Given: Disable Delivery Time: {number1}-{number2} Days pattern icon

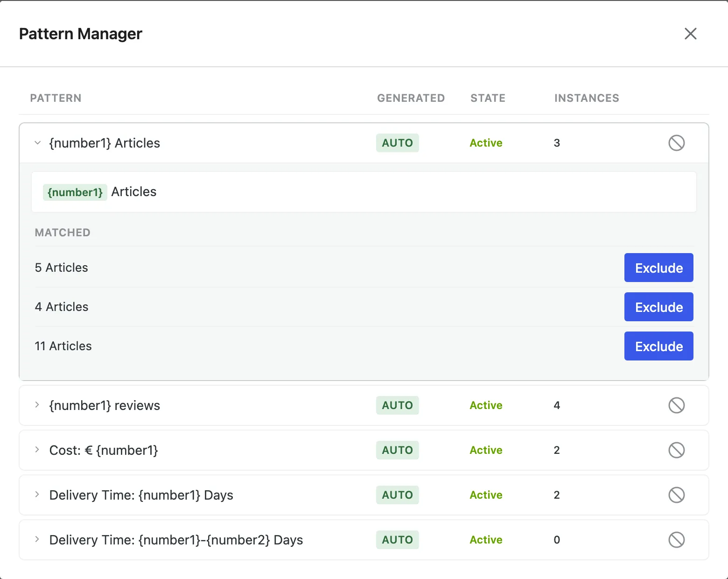Looking at the screenshot, I should (x=676, y=540).
